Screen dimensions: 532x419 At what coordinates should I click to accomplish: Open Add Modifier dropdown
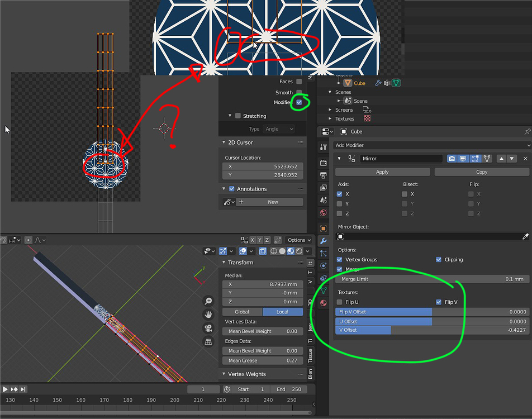(432, 145)
